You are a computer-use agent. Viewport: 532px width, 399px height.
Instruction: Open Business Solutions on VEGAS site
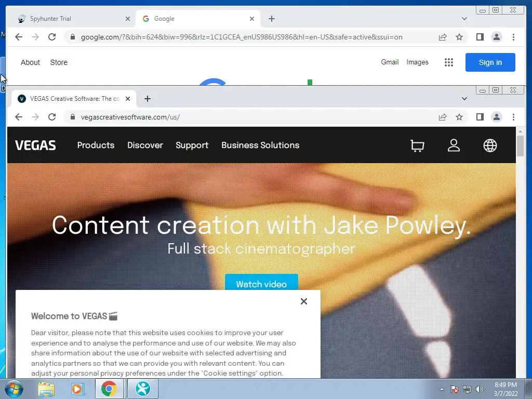(x=260, y=145)
